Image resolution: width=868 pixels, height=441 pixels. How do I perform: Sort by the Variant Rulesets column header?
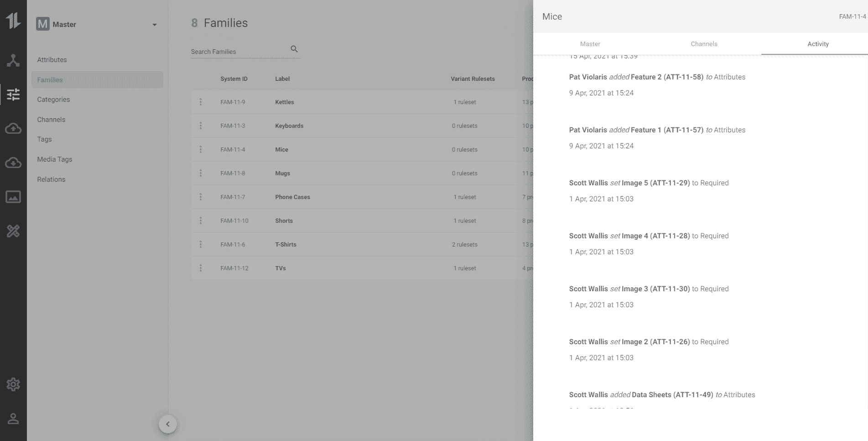473,79
